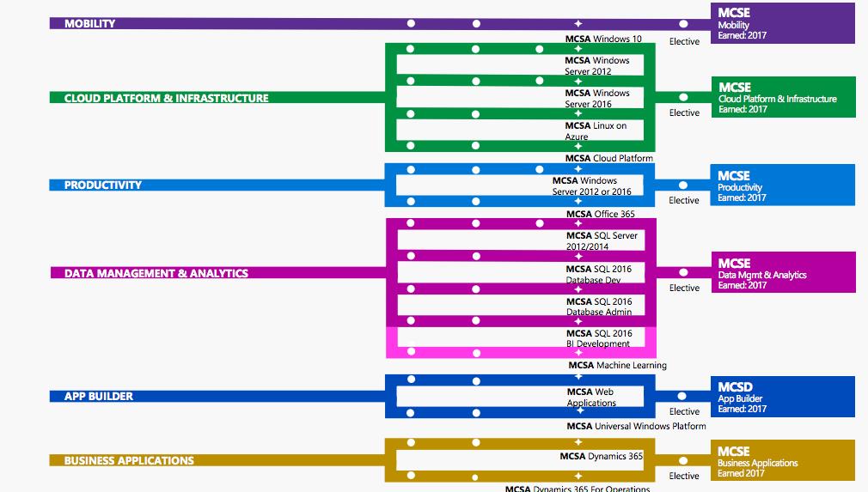This screenshot has width=868, height=492.
Task: Click star marker directly above MCSA Office 365 label
Action: 578,201
